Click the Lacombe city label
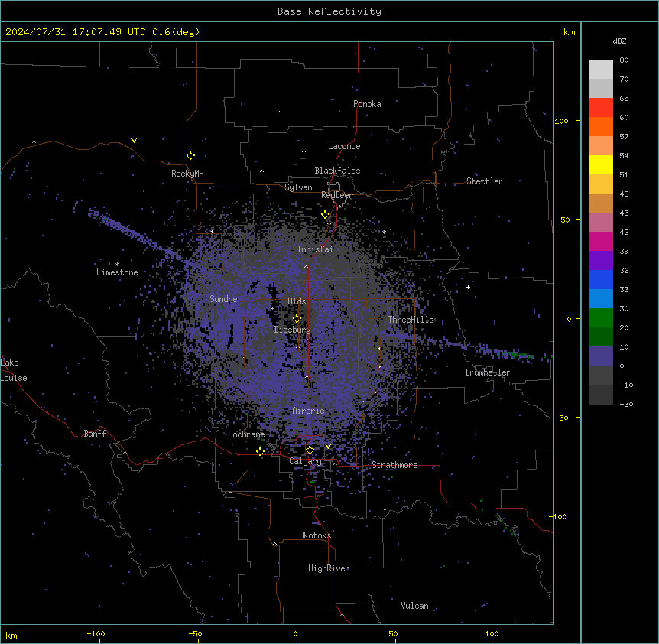Image resolution: width=659 pixels, height=644 pixels. pos(344,146)
